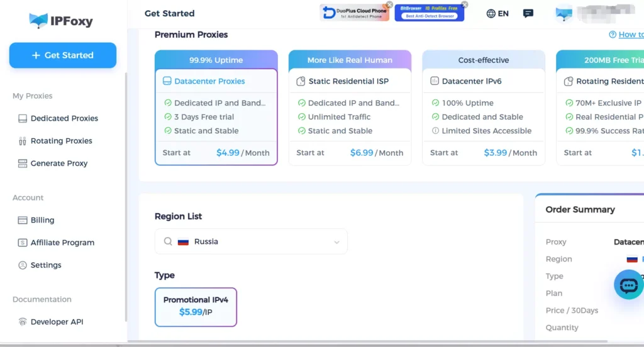The height and width of the screenshot is (347, 644).
Task: Open the Settings sidebar item
Action: click(x=46, y=265)
